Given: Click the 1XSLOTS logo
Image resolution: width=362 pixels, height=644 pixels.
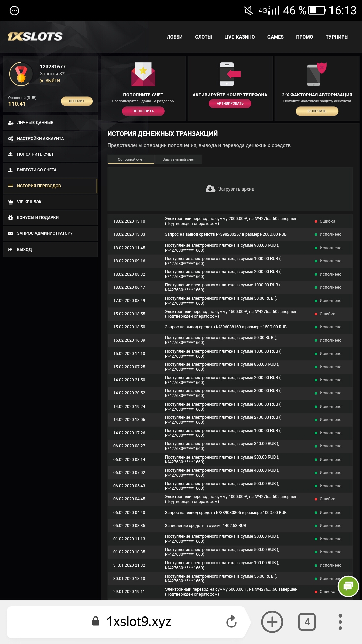Looking at the screenshot, I should 35,36.
